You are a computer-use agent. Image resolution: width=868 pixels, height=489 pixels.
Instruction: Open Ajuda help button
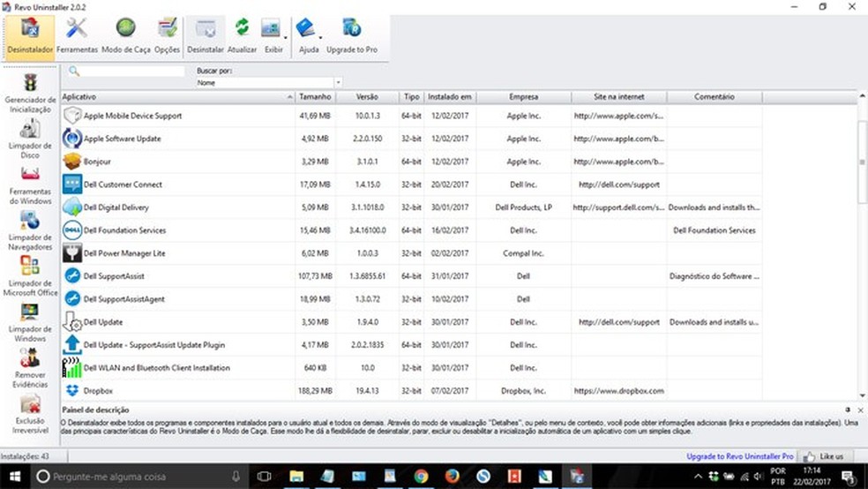308,36
